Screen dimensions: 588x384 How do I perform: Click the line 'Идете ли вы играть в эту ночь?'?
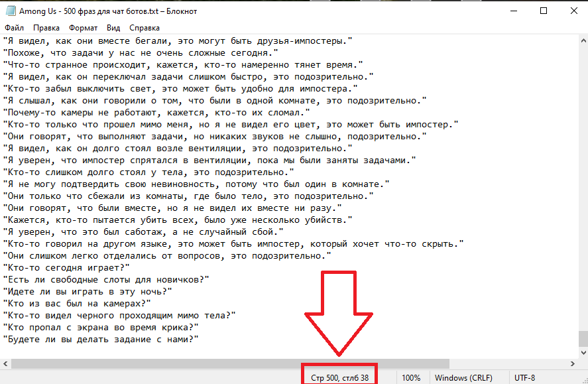(x=88, y=291)
